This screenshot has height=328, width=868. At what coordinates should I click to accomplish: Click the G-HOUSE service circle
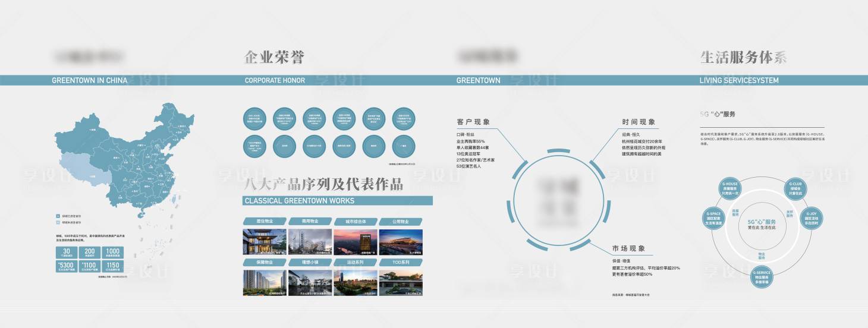click(729, 188)
